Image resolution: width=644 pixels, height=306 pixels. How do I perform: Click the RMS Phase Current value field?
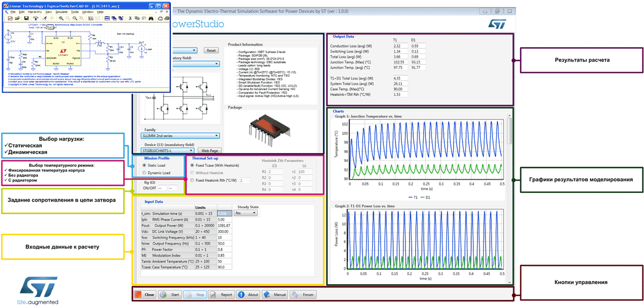click(x=224, y=219)
